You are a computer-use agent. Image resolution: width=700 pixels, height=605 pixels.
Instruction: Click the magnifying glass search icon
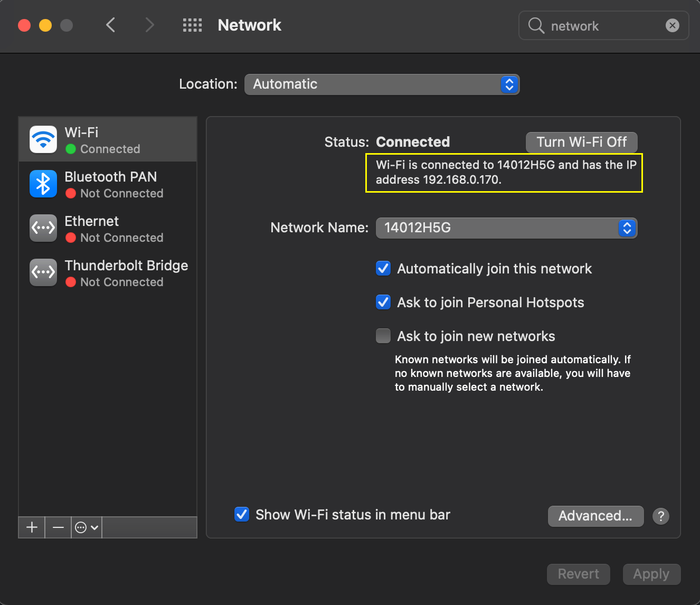coord(536,25)
